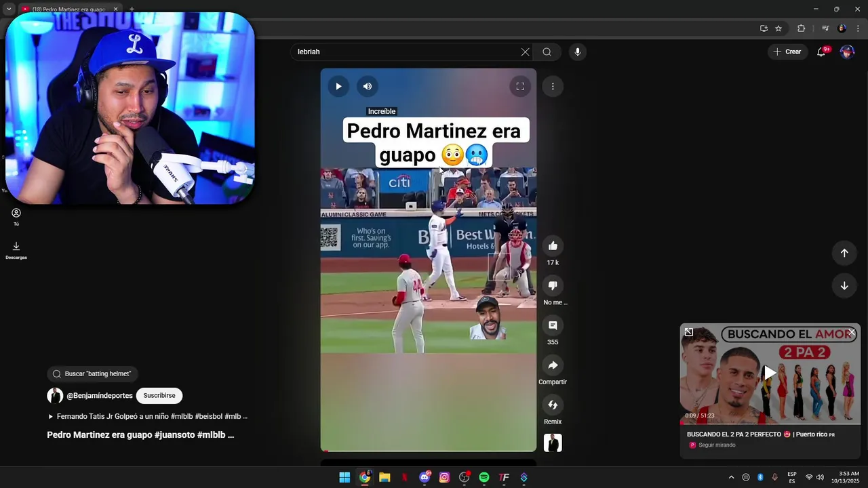Open linked video 'Fernando Tatis Jr Golpeó a un niño'
Image resolution: width=868 pixels, height=488 pixels.
tap(147, 416)
